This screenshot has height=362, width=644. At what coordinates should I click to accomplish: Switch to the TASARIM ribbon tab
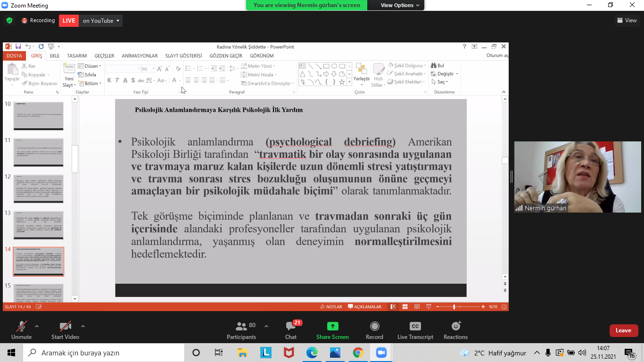77,56
